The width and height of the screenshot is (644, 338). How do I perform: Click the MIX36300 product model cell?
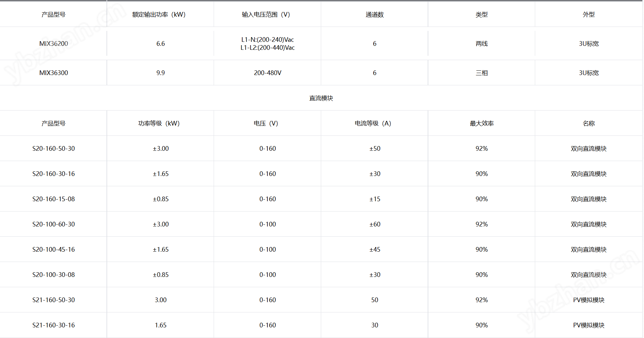pos(53,73)
